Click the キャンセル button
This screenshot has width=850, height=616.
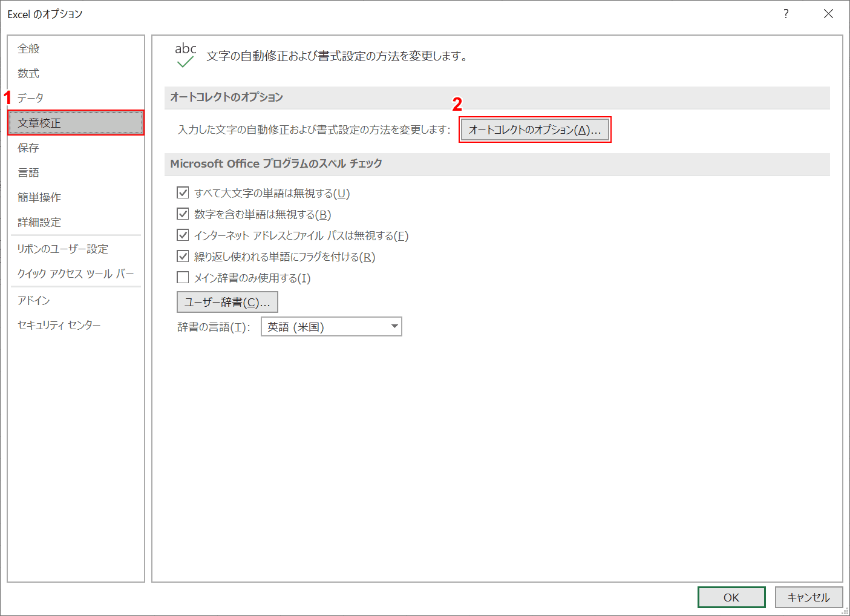pos(809,597)
